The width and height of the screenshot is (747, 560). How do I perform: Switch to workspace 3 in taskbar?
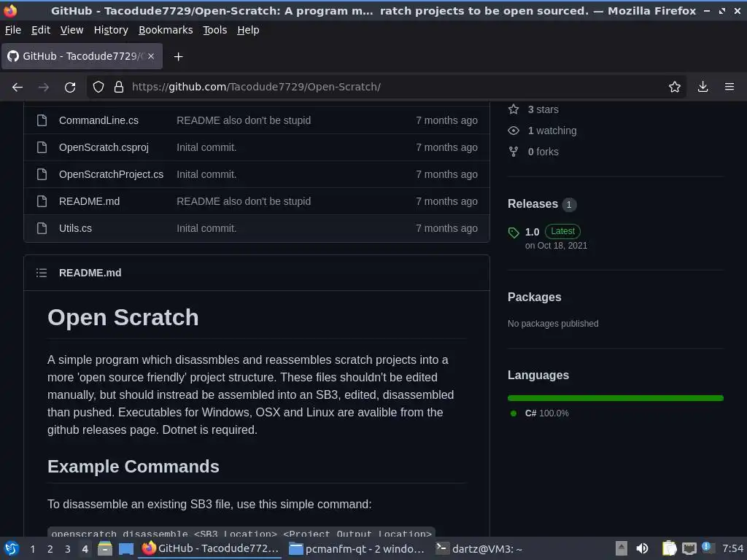68,549
